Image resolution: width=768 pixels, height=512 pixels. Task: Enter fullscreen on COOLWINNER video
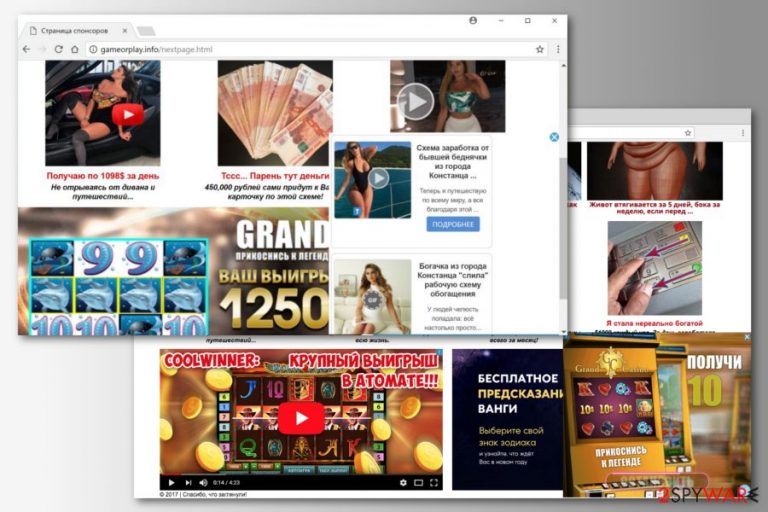tap(433, 483)
